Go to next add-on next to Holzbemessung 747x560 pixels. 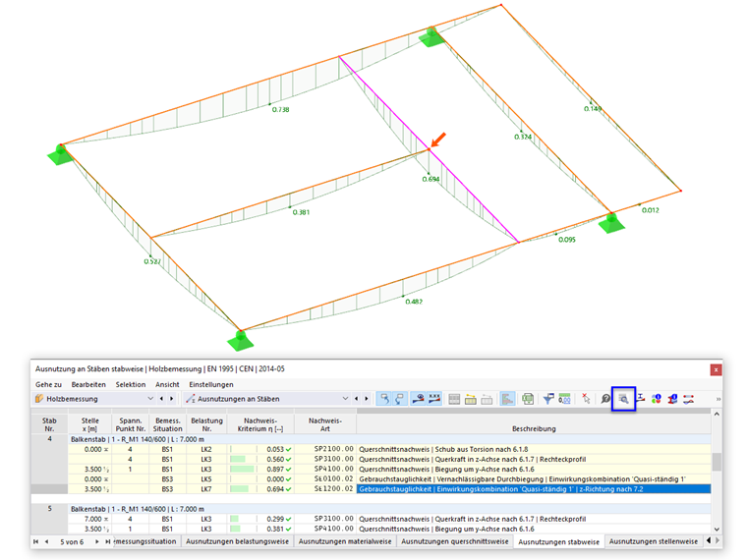(171, 399)
